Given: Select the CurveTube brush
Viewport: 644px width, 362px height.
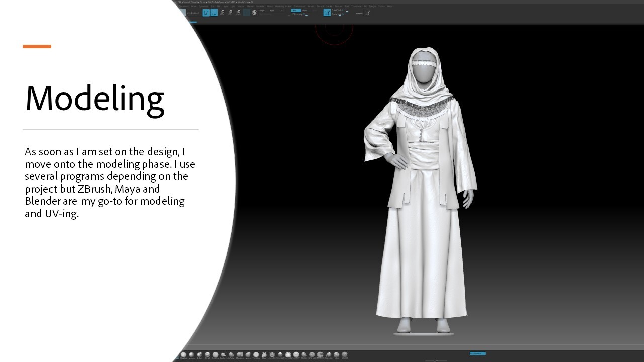Looking at the screenshot, I should [x=288, y=354].
